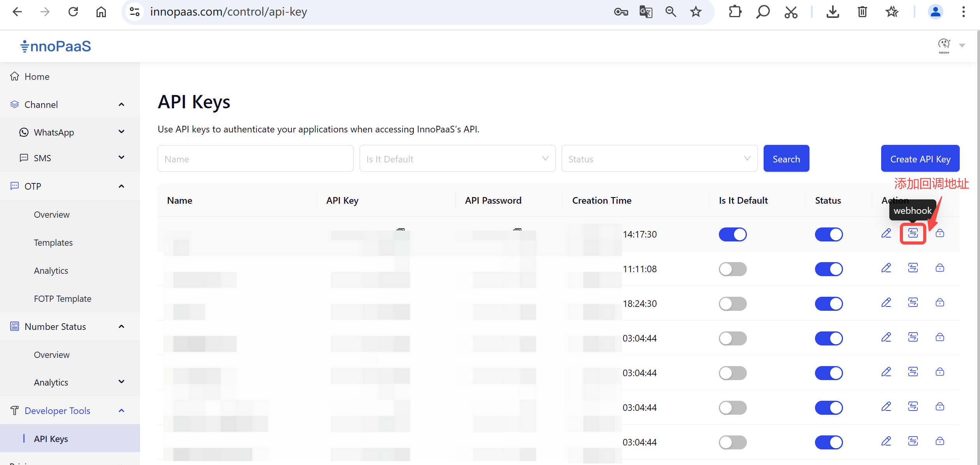Image resolution: width=980 pixels, height=465 pixels.
Task: Open the Status filter dropdown
Action: [x=659, y=159]
